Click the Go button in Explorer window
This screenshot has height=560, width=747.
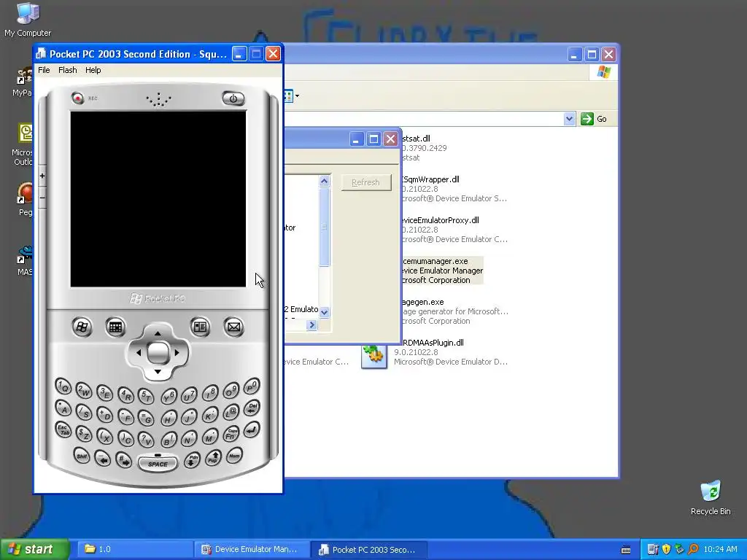click(x=594, y=119)
